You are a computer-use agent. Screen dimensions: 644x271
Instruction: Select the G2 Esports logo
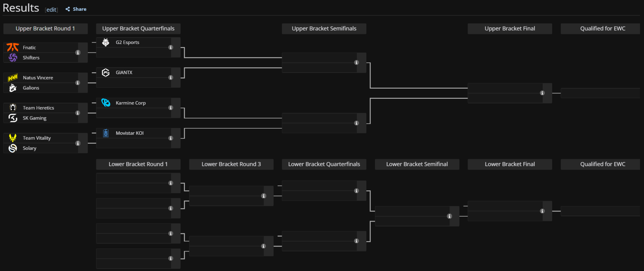coord(106,42)
